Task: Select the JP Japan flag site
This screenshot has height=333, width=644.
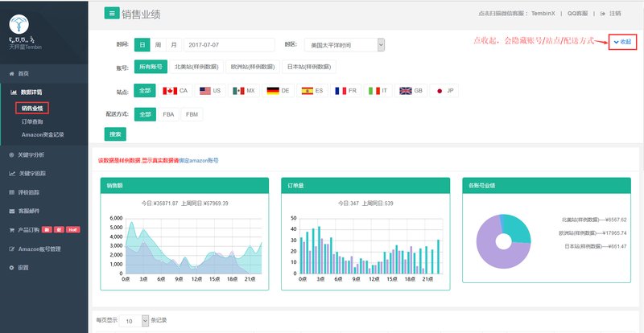Action: tap(444, 91)
